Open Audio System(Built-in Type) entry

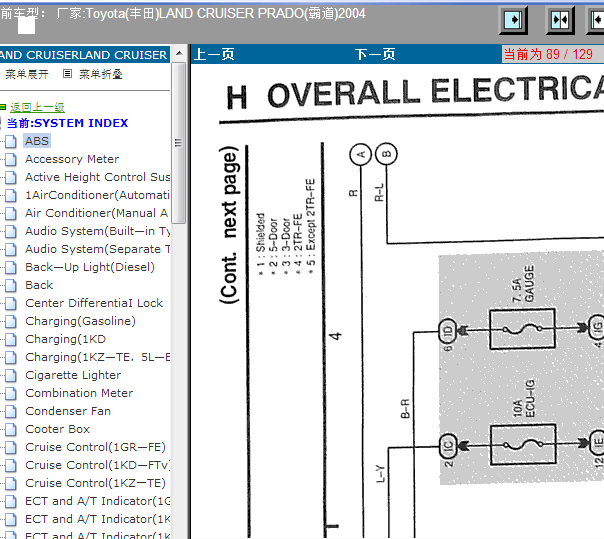pos(97,231)
